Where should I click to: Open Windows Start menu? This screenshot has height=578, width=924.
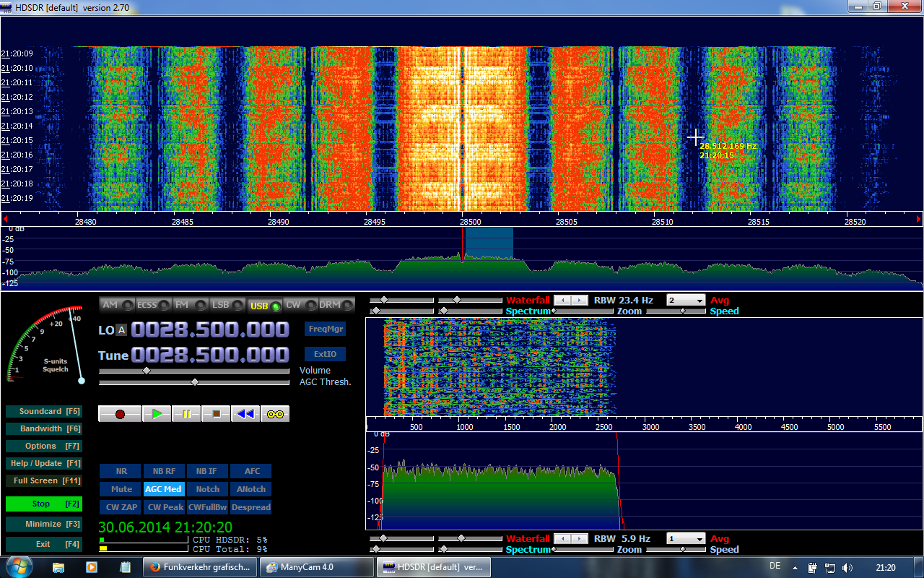point(19,566)
